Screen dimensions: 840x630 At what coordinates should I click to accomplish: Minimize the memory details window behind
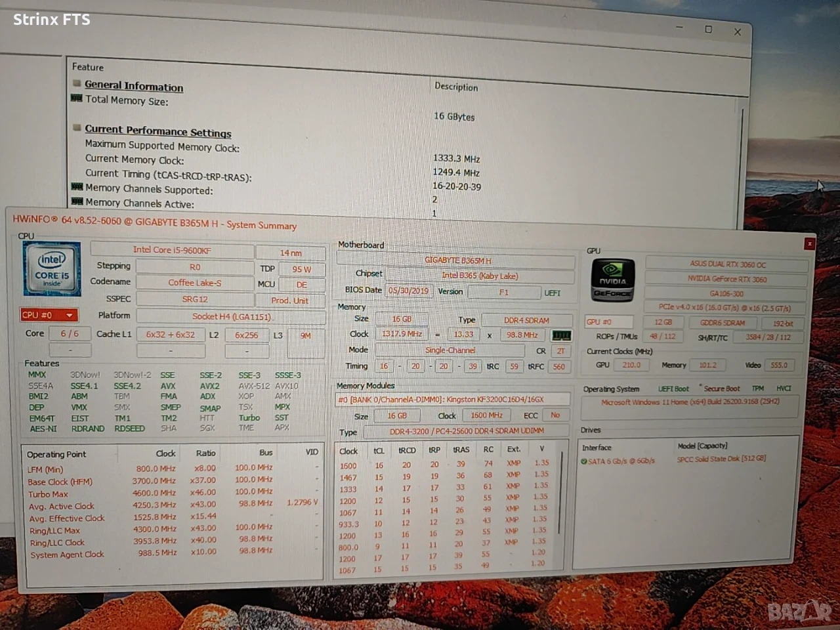pyautogui.click(x=679, y=28)
